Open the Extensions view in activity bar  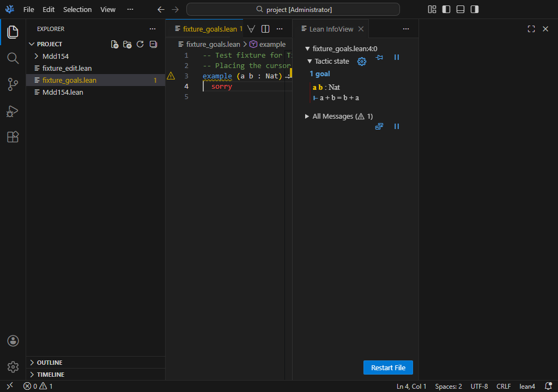tap(13, 137)
